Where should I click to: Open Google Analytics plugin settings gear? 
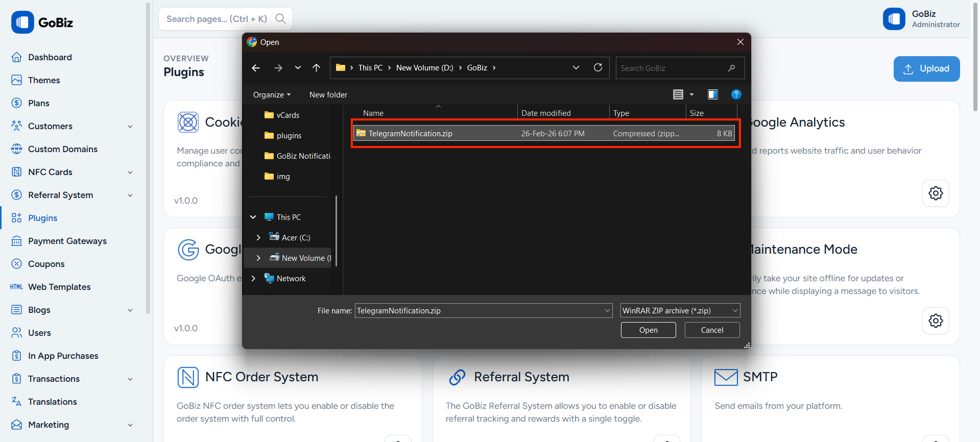pyautogui.click(x=936, y=193)
